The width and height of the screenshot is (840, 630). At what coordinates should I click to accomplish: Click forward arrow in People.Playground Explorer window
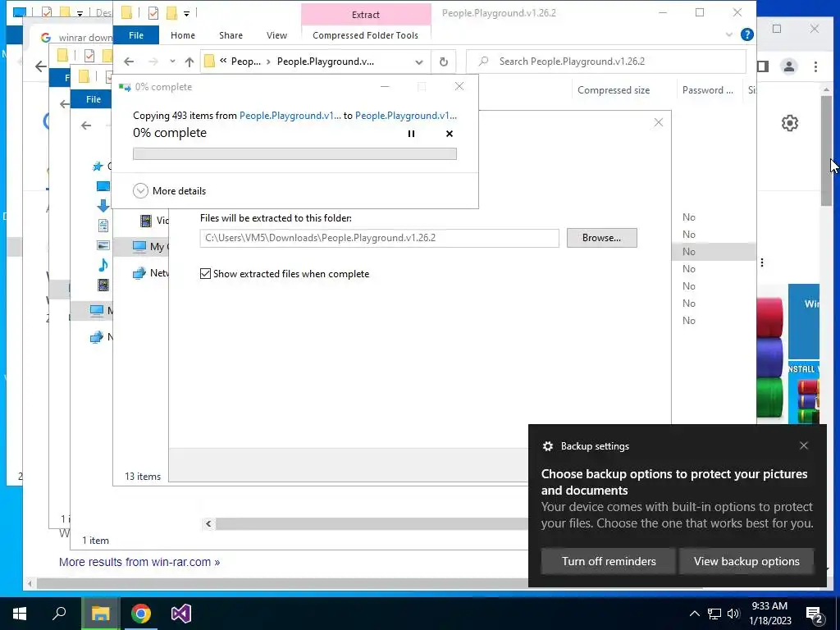click(153, 62)
